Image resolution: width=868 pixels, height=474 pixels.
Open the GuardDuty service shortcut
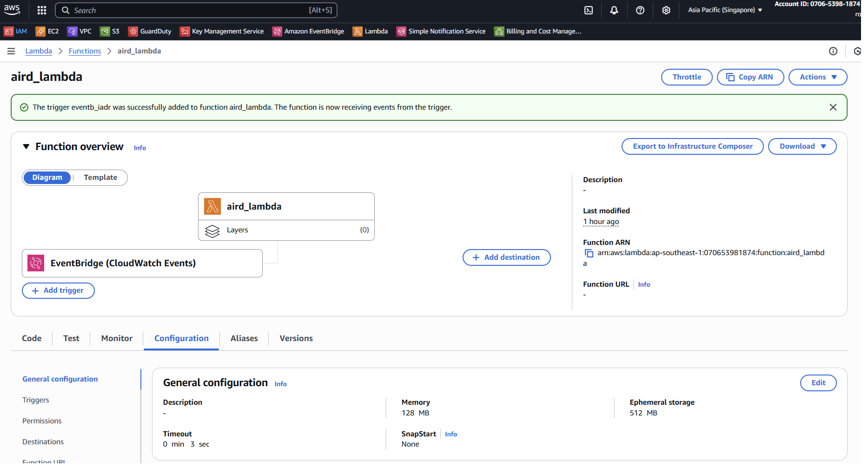pos(150,31)
